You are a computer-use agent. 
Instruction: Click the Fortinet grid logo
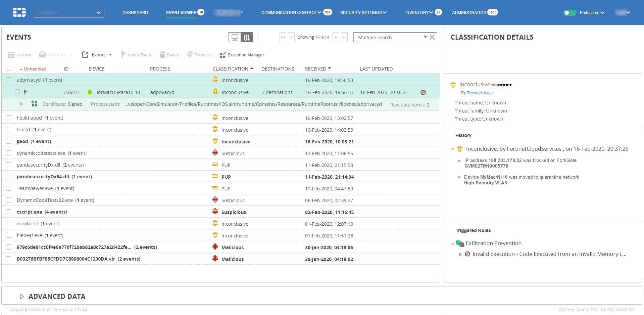(19, 12)
